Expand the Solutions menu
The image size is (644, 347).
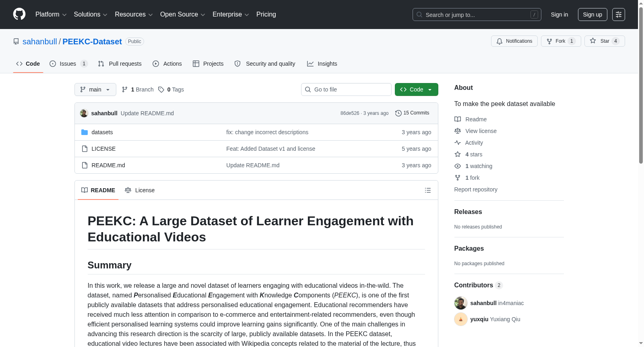pyautogui.click(x=91, y=15)
